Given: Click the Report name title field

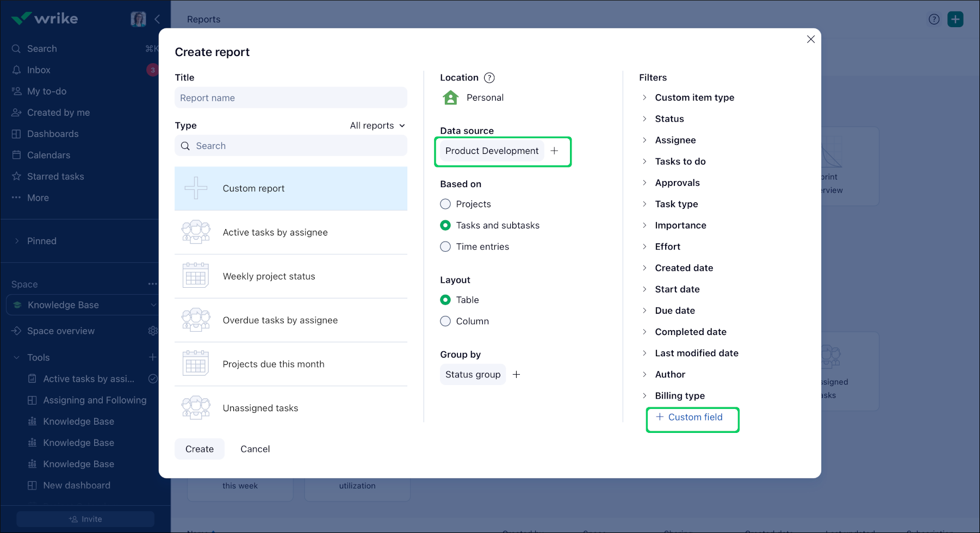Looking at the screenshot, I should [x=290, y=98].
